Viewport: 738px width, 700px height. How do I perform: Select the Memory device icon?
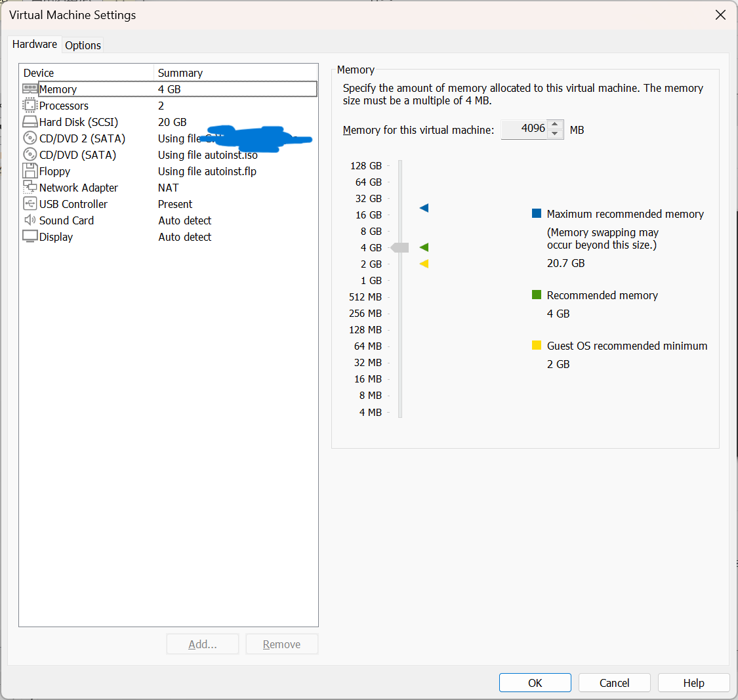click(30, 89)
